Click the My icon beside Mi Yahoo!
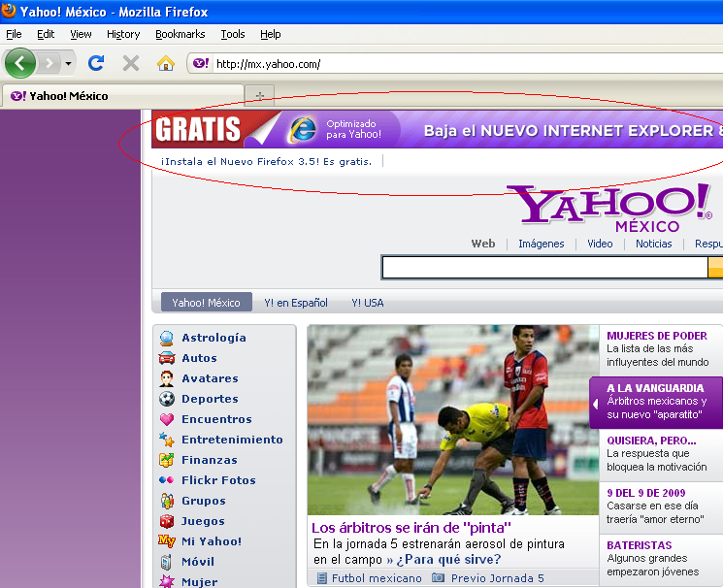The height and width of the screenshot is (588, 723). [x=167, y=540]
